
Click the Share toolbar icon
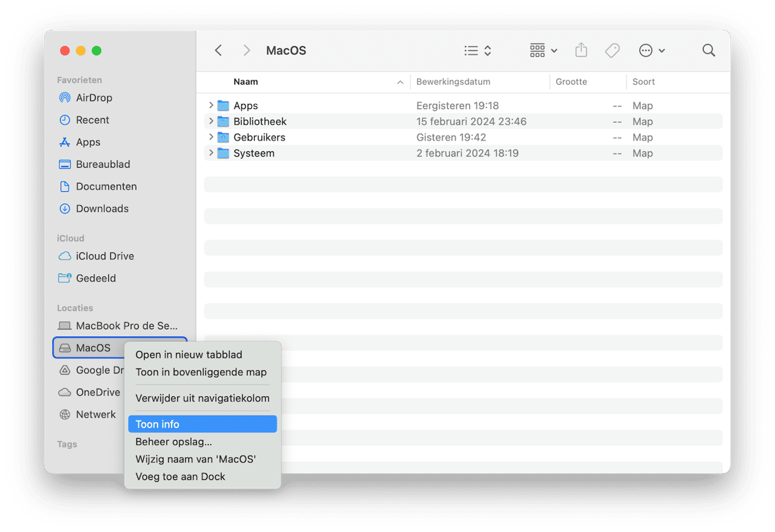(x=581, y=50)
